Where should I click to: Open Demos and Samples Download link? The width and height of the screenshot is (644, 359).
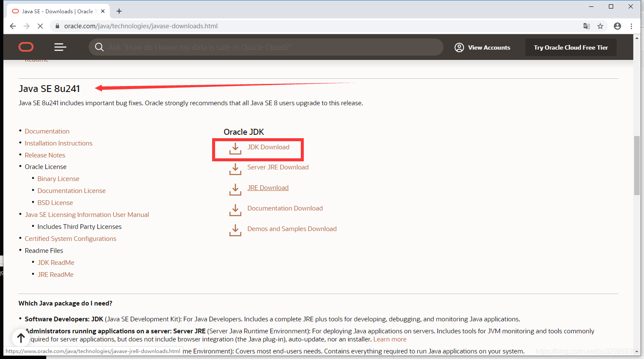pyautogui.click(x=292, y=229)
